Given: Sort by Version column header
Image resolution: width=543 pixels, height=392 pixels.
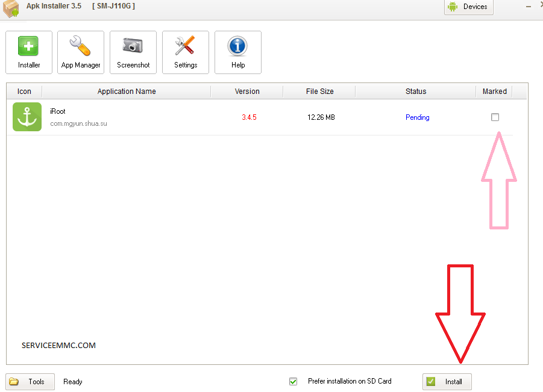Looking at the screenshot, I should [247, 92].
